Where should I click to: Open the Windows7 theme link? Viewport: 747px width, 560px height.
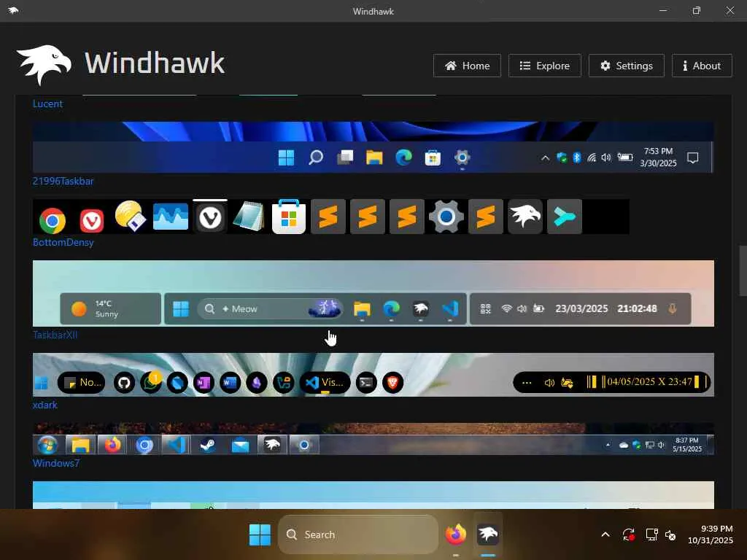point(56,463)
